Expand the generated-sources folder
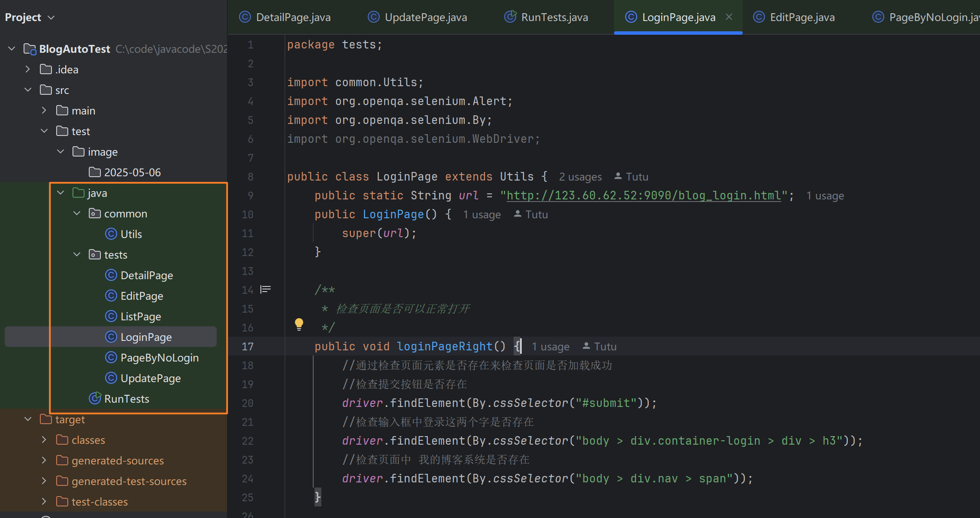The height and width of the screenshot is (518, 980). pos(44,460)
